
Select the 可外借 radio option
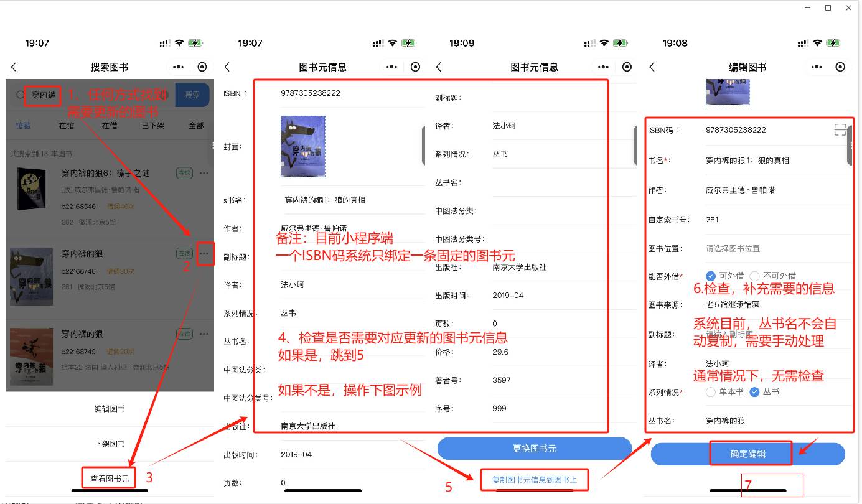coord(711,276)
